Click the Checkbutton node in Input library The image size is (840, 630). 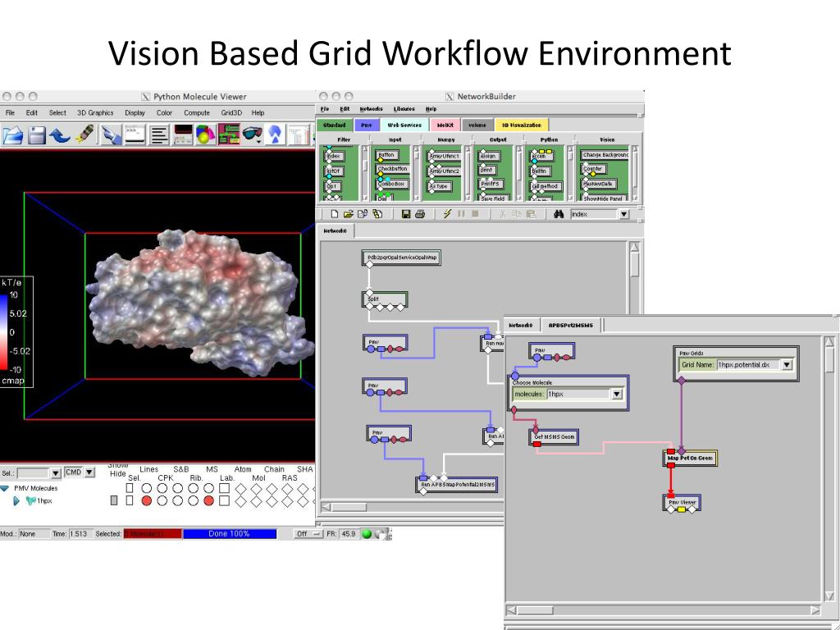[393, 169]
